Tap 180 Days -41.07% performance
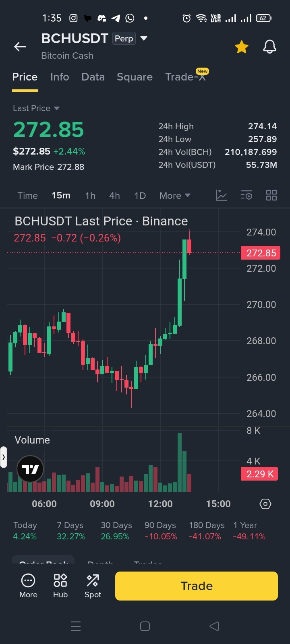Image resolution: width=290 pixels, height=644 pixels. (x=206, y=531)
